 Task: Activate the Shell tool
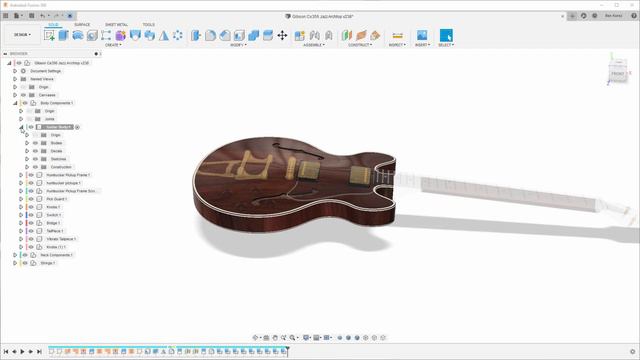click(x=239, y=36)
